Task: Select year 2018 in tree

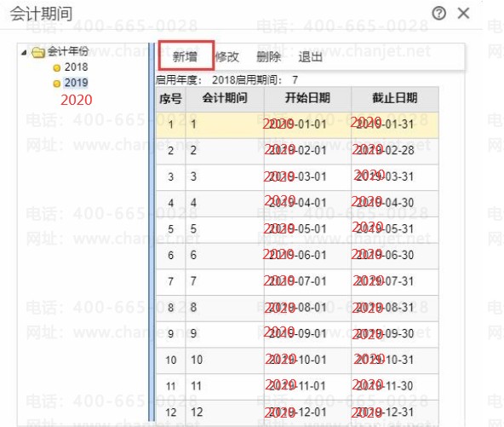Action: tap(76, 67)
